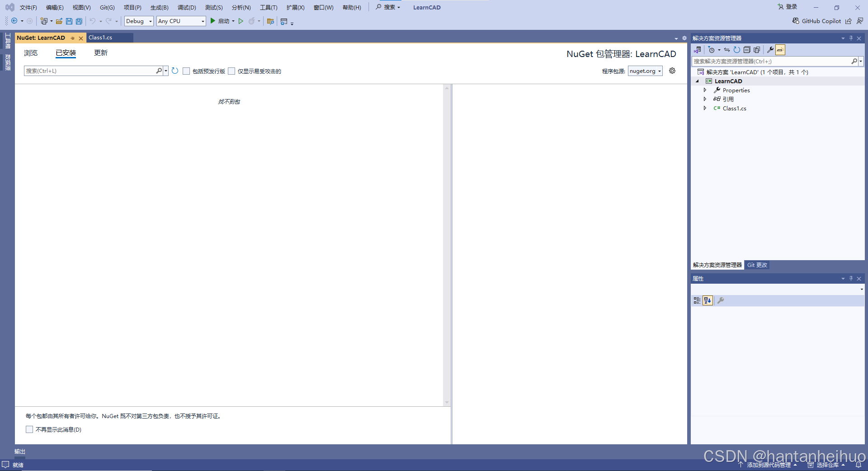868x471 pixels.
Task: Open the NuGet search box dropdown arrow
Action: coord(166,71)
